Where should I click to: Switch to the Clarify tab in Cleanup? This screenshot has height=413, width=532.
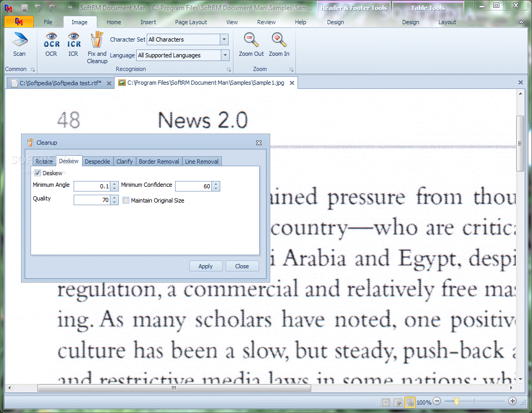[x=124, y=162]
